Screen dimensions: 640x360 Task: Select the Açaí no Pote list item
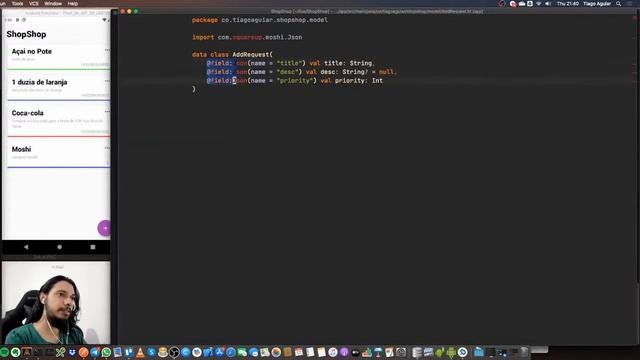[59, 57]
